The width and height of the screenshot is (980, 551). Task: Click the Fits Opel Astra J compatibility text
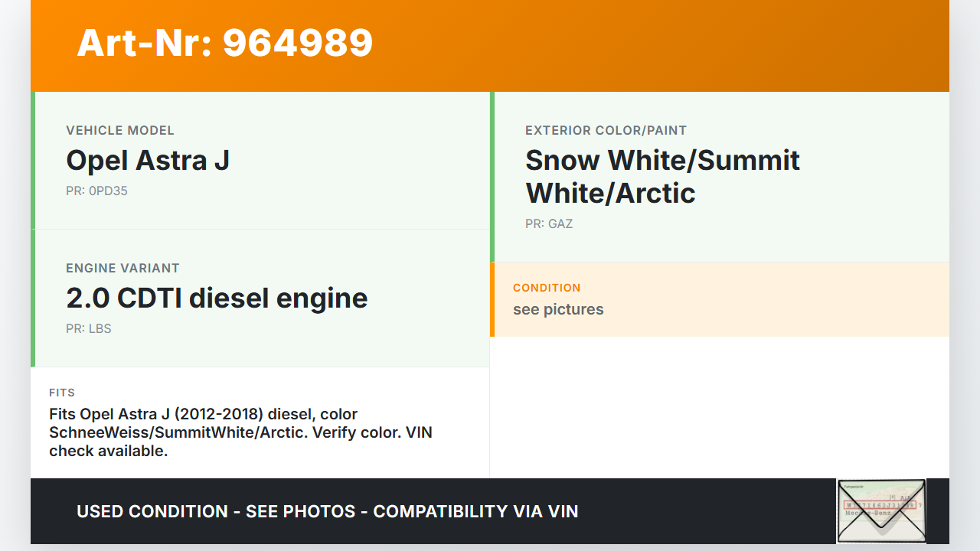tap(240, 432)
